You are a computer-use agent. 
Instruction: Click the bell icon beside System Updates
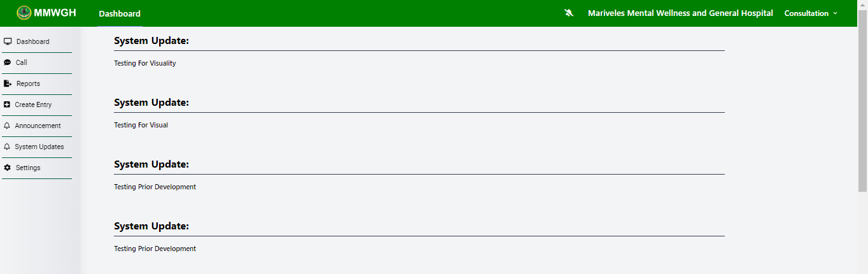click(x=7, y=147)
